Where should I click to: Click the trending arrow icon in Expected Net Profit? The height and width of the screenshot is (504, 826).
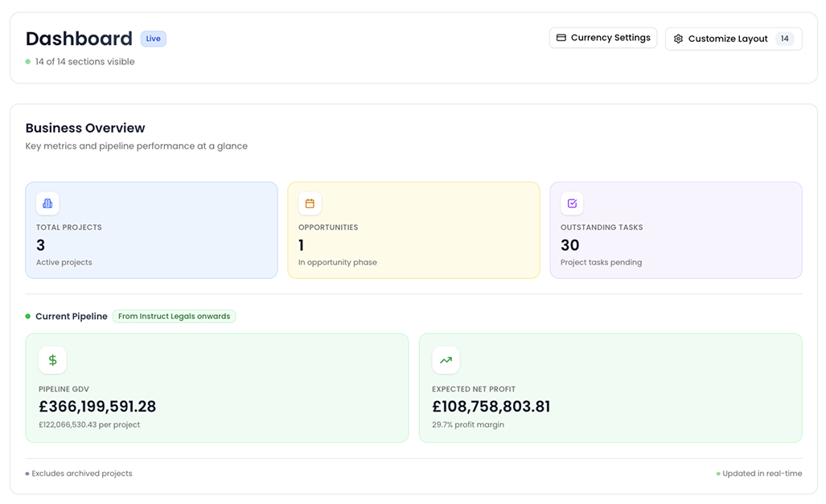tap(446, 360)
